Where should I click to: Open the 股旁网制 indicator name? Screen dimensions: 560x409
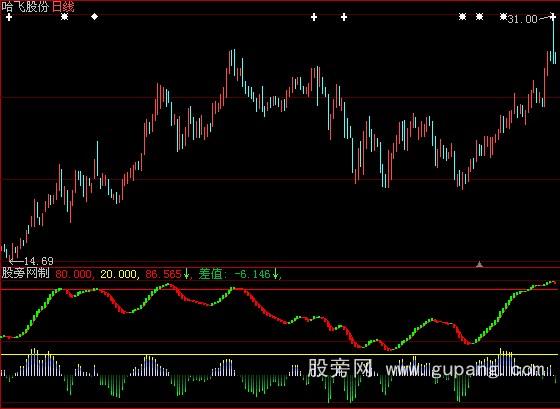(26, 274)
